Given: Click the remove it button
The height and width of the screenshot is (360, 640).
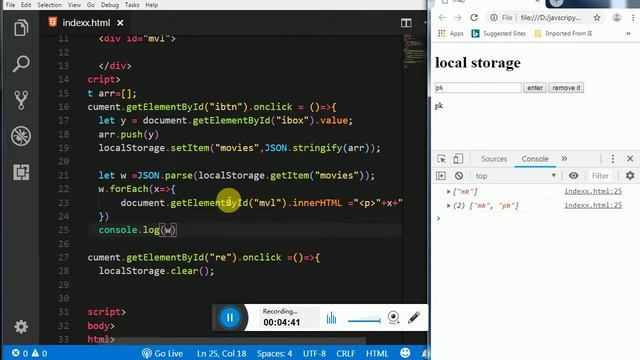Looking at the screenshot, I should coord(566,88).
